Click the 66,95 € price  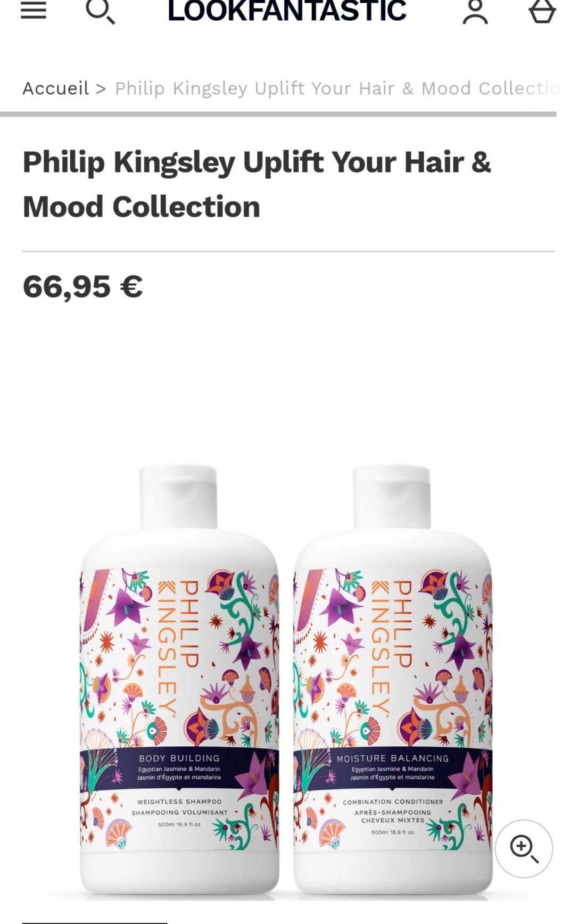(83, 286)
